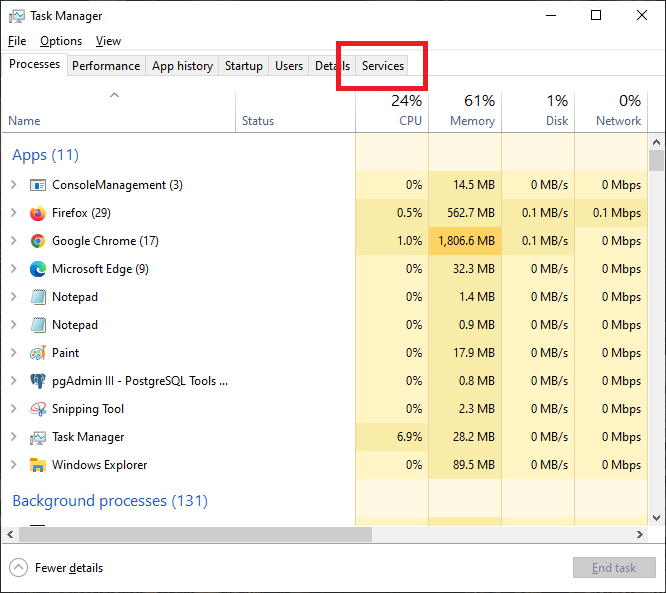Image resolution: width=666 pixels, height=593 pixels.
Task: Click the Windows Explorer folder icon
Action: coord(38,465)
